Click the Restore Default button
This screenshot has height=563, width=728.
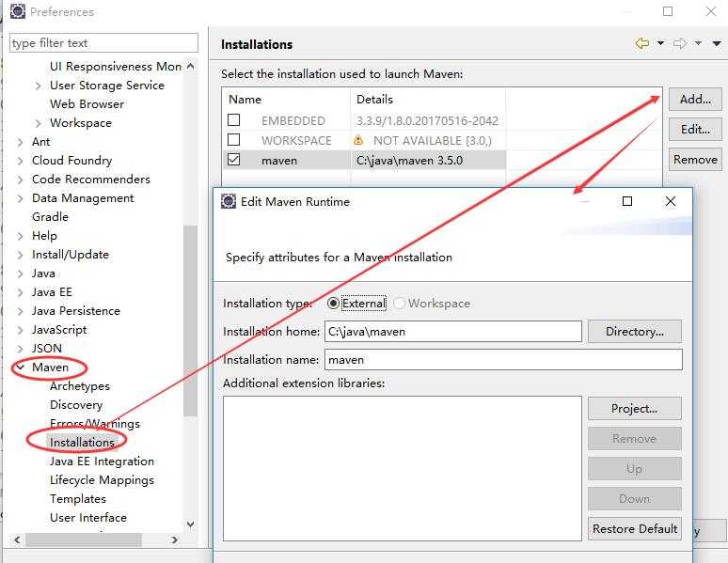(x=635, y=528)
